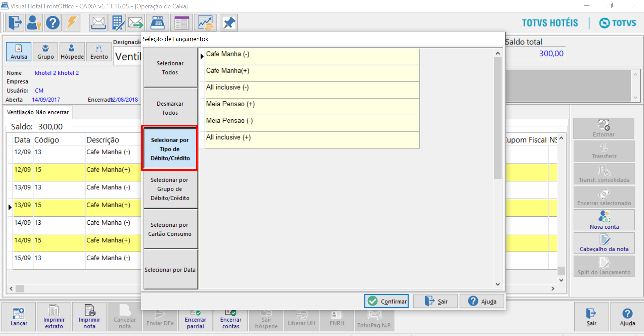Image resolution: width=644 pixels, height=336 pixels.
Task: Click Split do Lançamento button
Action: pyautogui.click(x=604, y=266)
